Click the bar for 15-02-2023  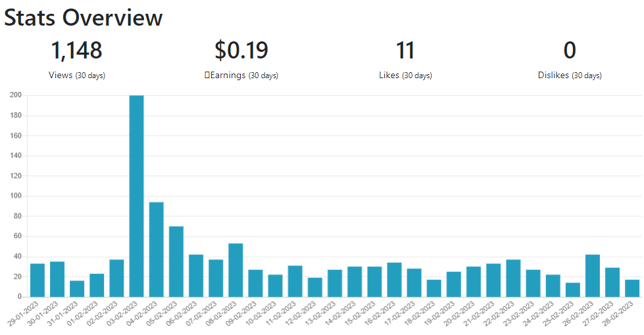374,282
